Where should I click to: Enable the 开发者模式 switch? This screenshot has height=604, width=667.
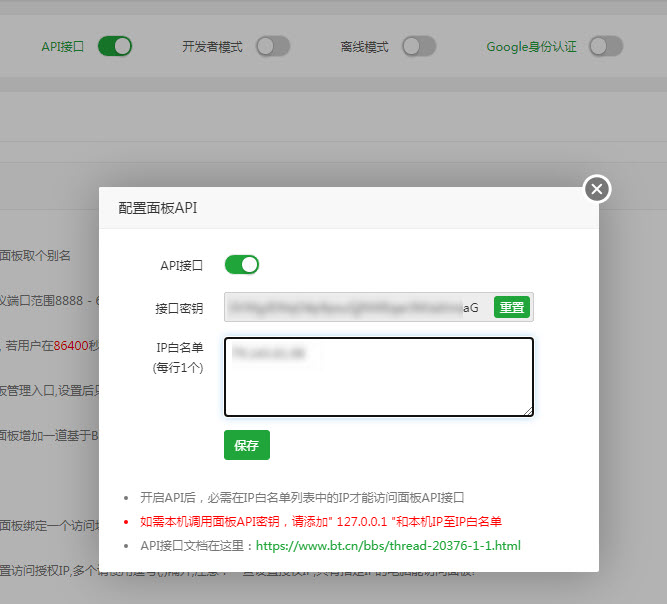click(273, 46)
